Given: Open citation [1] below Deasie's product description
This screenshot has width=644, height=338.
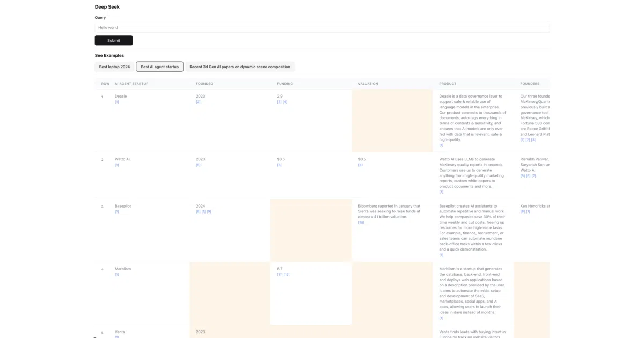Looking at the screenshot, I should click(x=441, y=145).
